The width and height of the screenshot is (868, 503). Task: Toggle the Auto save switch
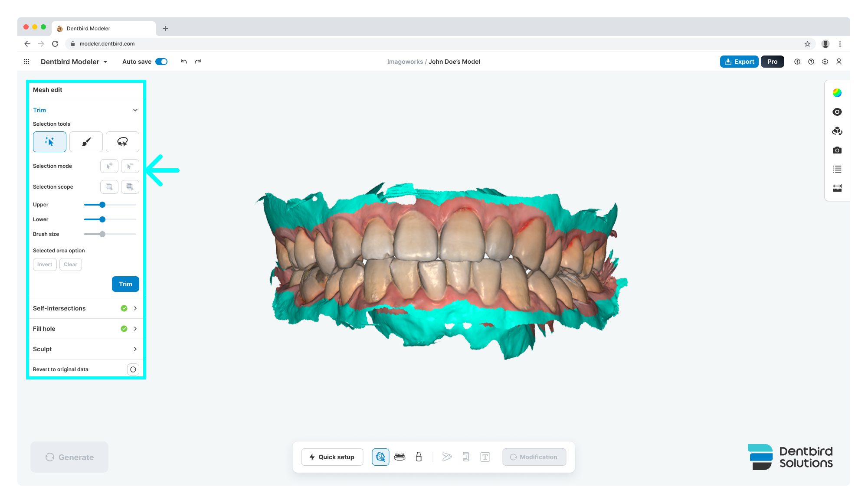[x=161, y=62]
